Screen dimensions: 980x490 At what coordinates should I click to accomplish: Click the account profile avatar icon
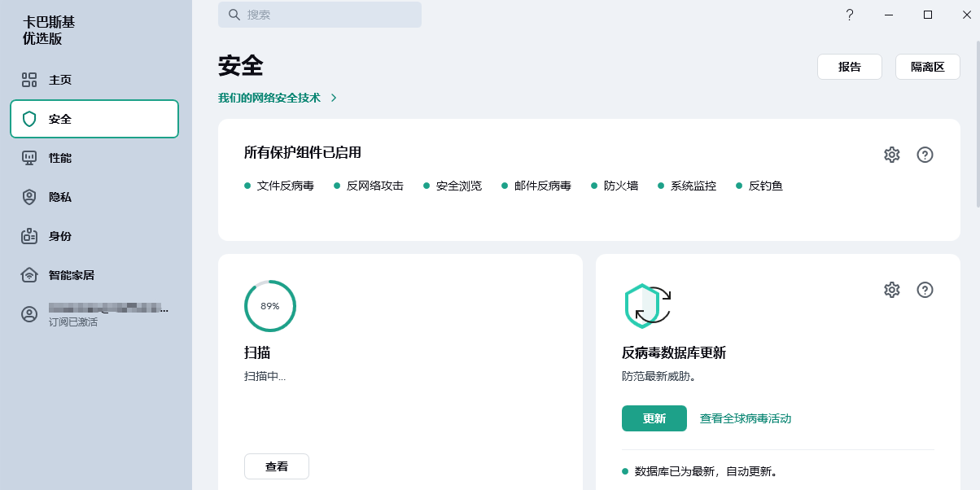click(29, 314)
